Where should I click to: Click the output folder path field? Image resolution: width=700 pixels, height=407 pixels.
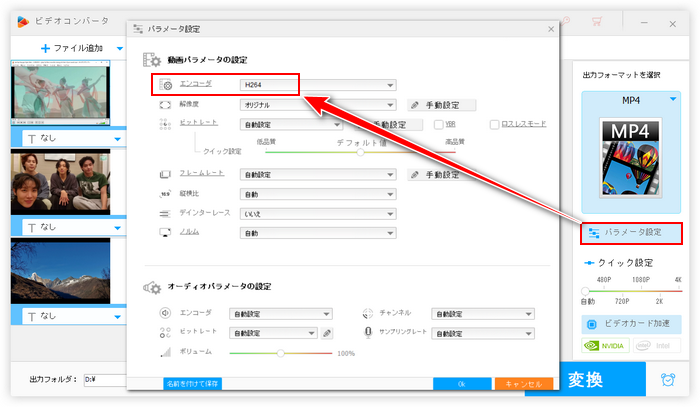coord(105,379)
